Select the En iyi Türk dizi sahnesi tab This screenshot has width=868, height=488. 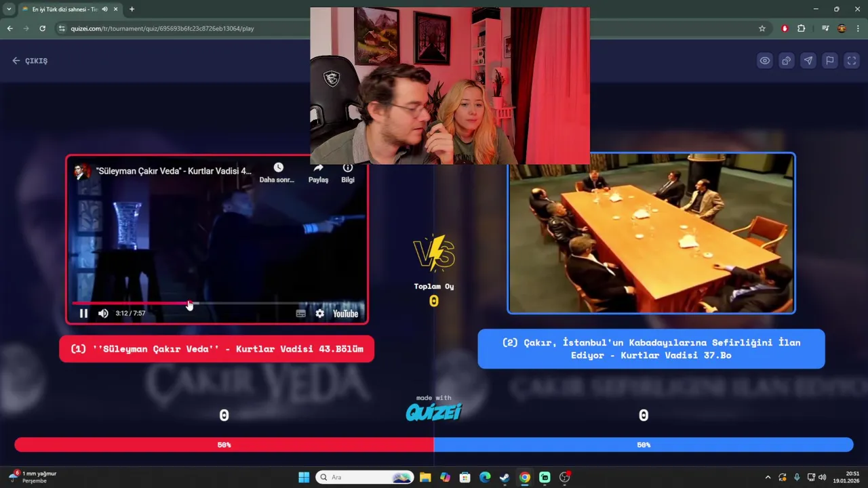coord(64,9)
